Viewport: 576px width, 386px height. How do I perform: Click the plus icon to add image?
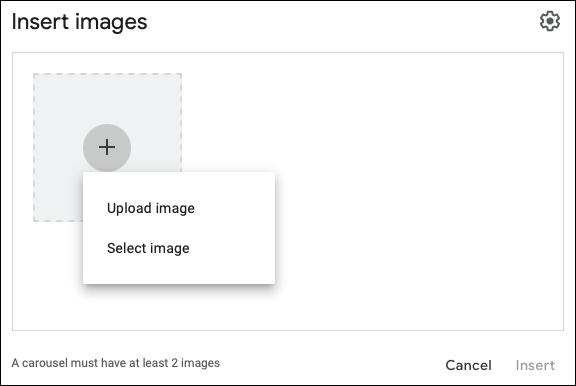(x=107, y=147)
